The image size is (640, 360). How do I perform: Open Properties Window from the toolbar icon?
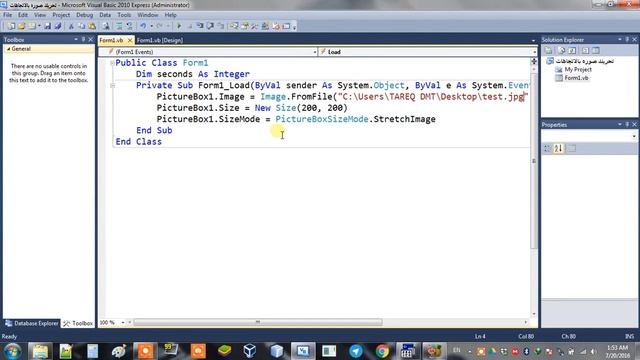click(x=244, y=26)
